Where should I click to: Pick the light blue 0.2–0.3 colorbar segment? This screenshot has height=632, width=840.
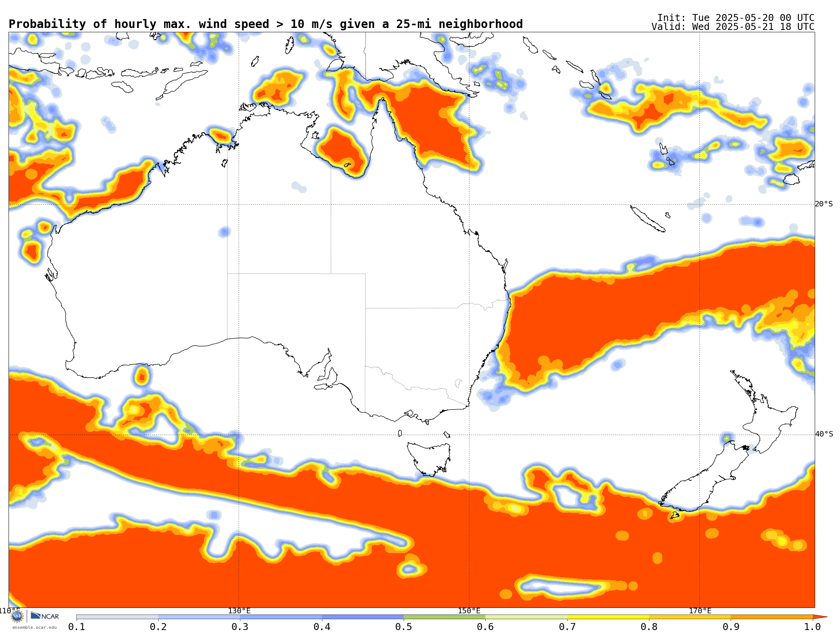199,617
